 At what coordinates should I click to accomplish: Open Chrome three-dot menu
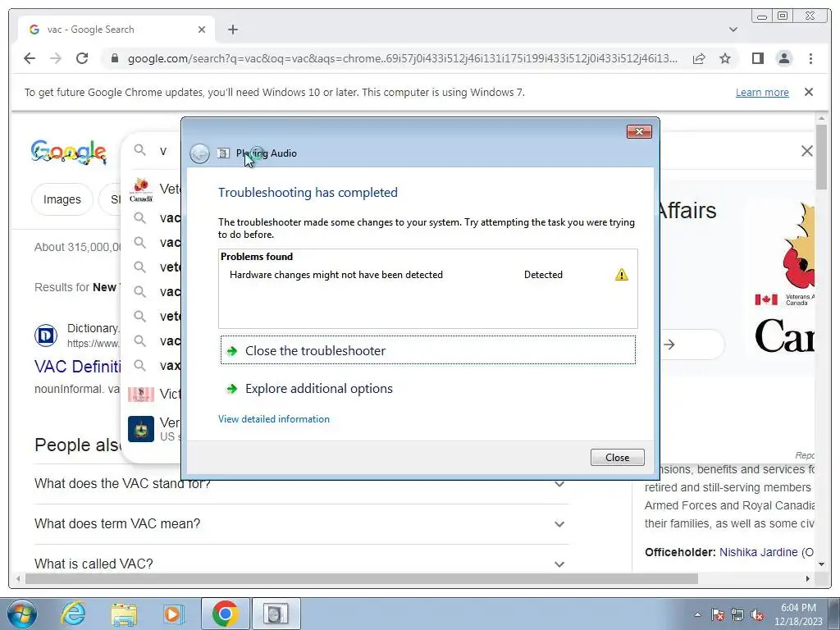[810, 58]
